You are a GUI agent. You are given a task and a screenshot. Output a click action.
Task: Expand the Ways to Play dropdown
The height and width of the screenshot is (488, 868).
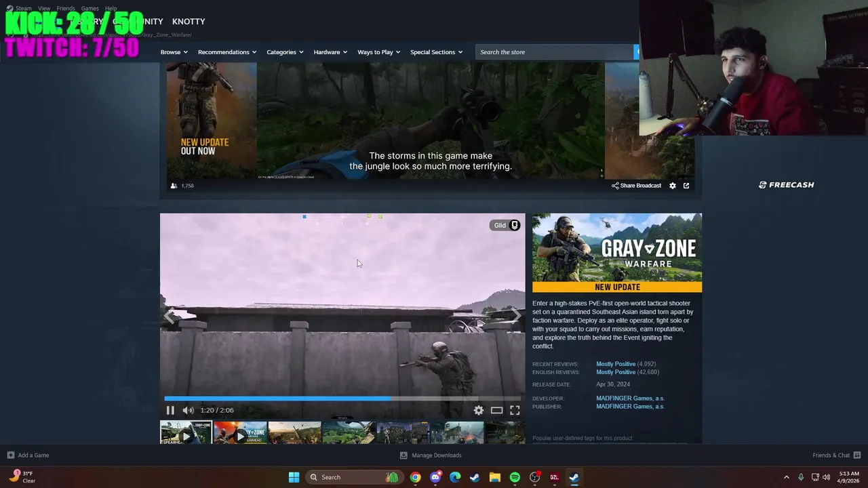click(378, 52)
